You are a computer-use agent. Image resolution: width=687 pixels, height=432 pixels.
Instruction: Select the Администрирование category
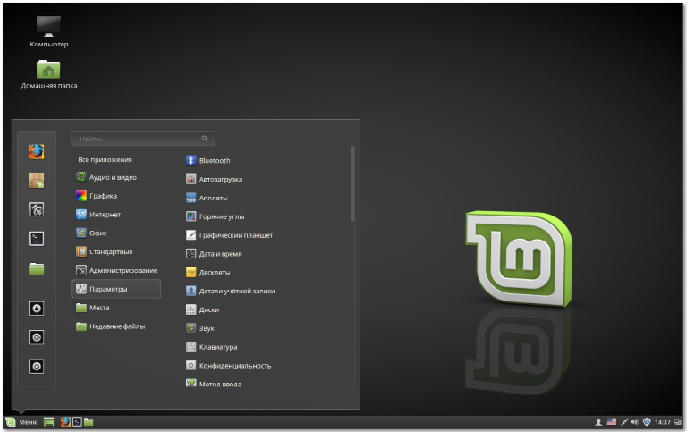click(122, 271)
